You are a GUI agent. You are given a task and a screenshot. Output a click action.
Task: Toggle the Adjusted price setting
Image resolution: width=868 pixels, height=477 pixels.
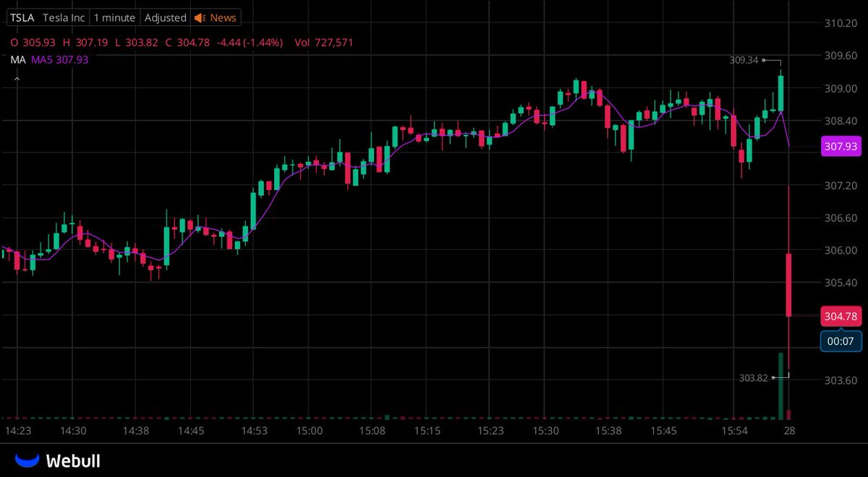[x=166, y=17]
